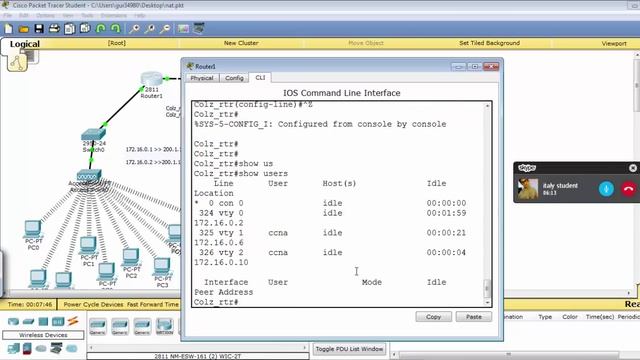This screenshot has width=640, height=360.
Task: Click New Cluster in the yellow bar
Action: [241, 43]
